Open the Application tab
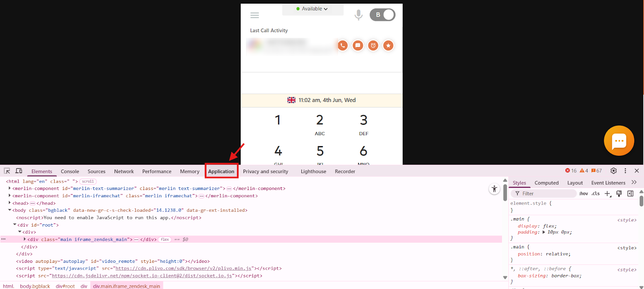 point(221,171)
